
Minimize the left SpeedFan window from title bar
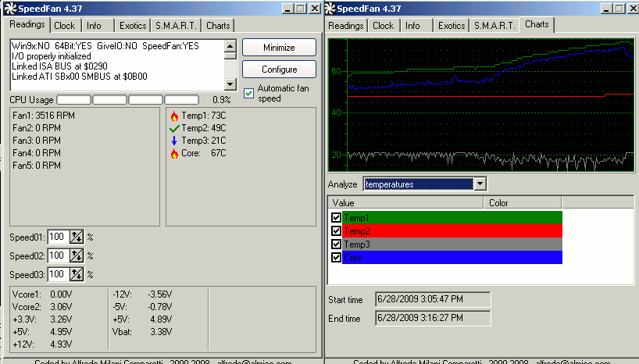pos(287,9)
